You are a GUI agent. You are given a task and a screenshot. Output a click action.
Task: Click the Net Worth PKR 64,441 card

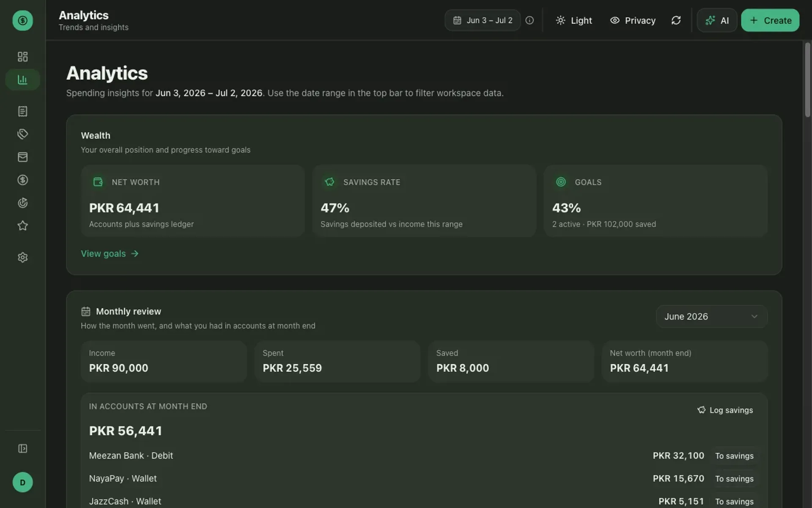[193, 201]
